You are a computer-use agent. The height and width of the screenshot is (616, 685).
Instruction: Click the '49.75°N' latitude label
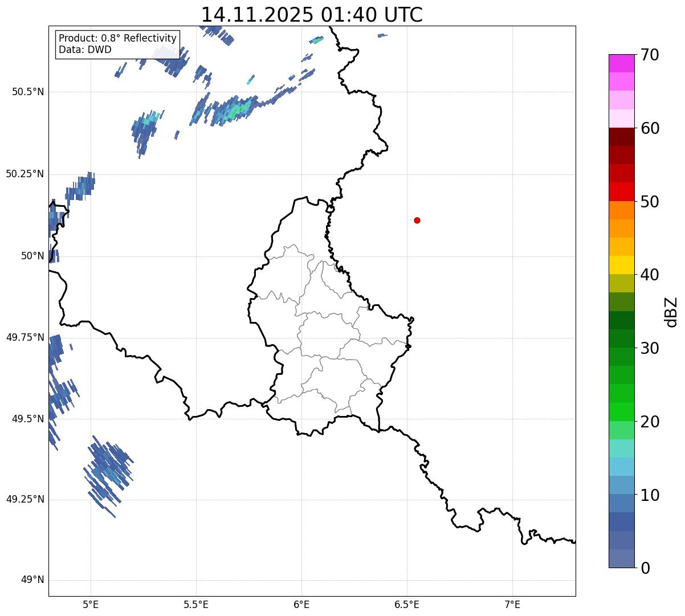(x=25, y=337)
